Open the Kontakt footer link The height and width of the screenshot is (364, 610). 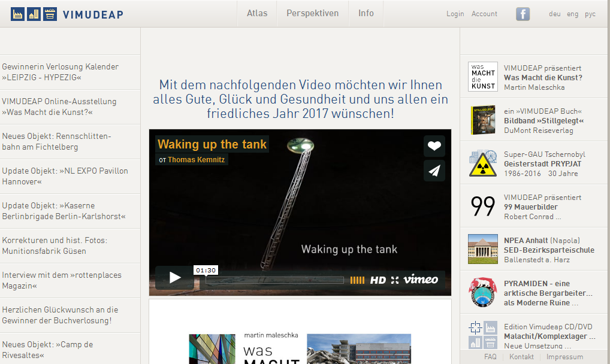(521, 357)
